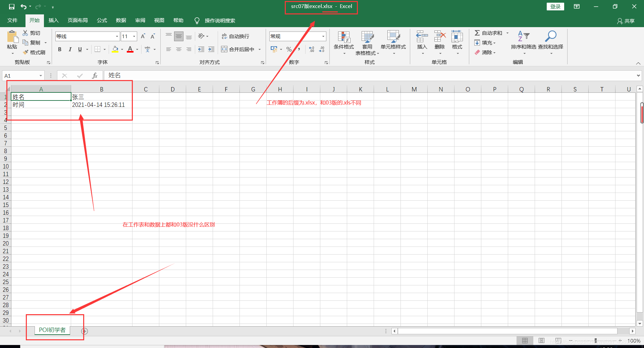Toggle align text right
Viewport: 644px width, 348px height.
coord(189,49)
